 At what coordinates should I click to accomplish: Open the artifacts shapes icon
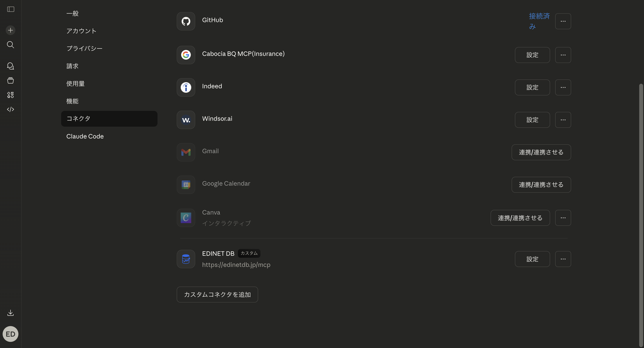tap(11, 95)
